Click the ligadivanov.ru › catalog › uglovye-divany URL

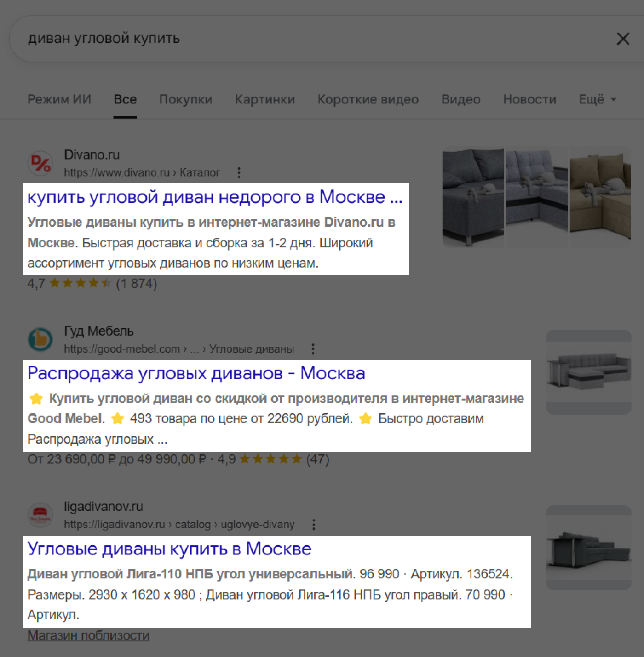179,525
